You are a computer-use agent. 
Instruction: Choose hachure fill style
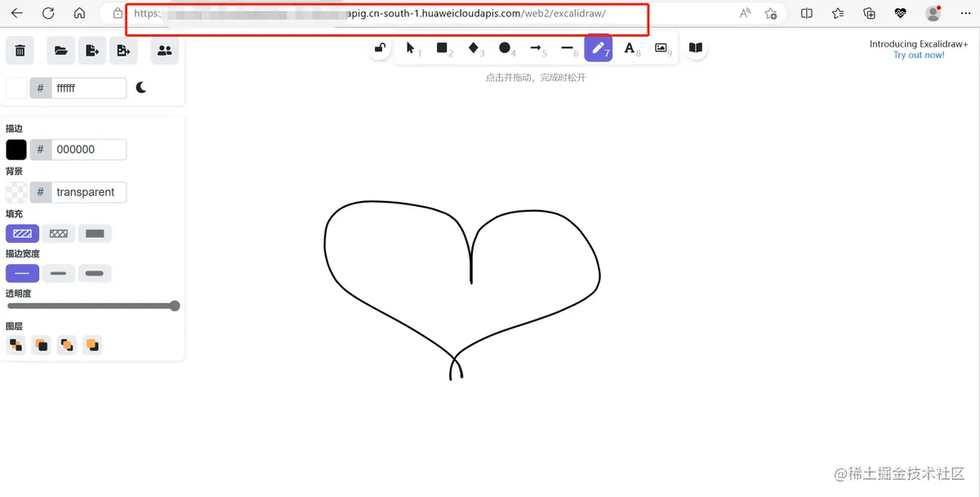pyautogui.click(x=22, y=234)
